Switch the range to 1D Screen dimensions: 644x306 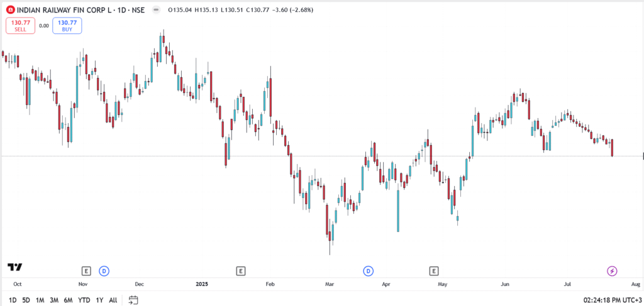click(x=13, y=300)
